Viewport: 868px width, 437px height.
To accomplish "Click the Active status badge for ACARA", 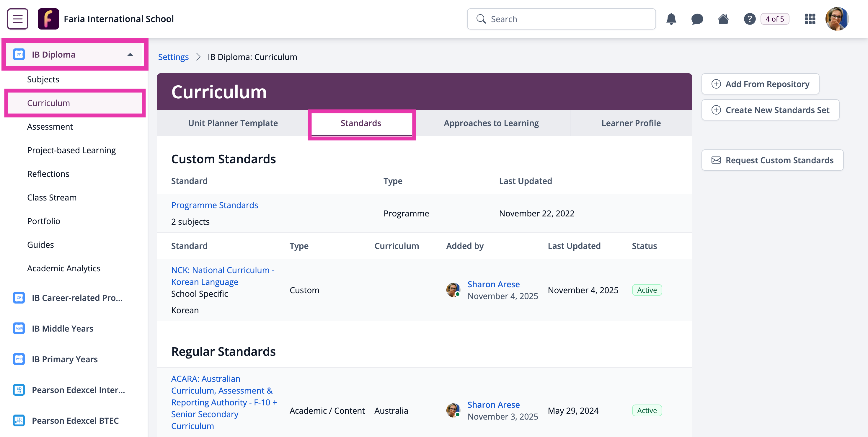I will (x=647, y=410).
